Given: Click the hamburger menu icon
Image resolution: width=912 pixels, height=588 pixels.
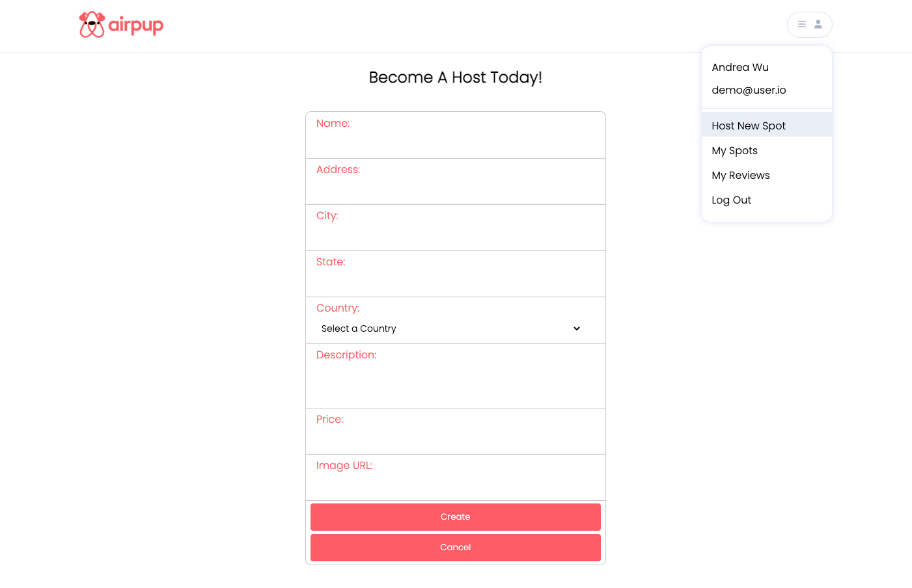Looking at the screenshot, I should 801,24.
